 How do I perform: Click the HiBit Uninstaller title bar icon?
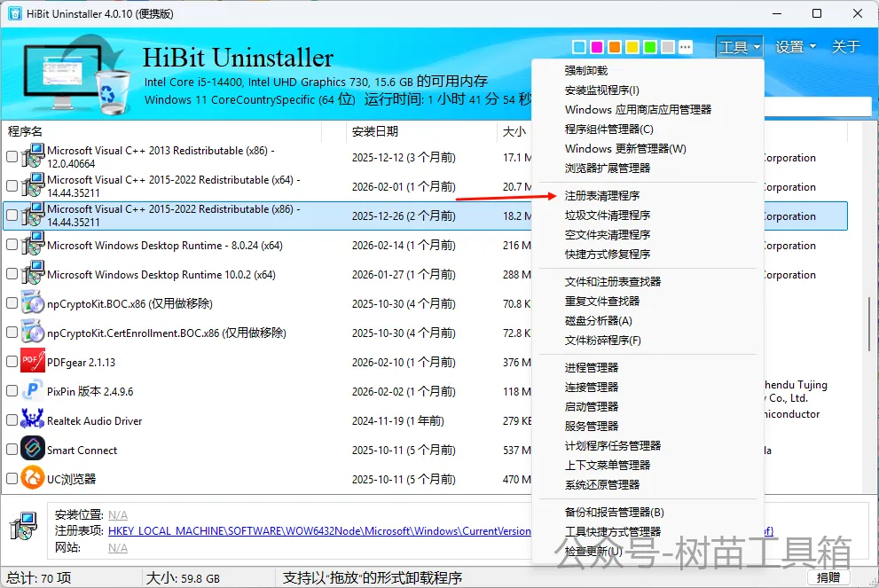[x=15, y=13]
